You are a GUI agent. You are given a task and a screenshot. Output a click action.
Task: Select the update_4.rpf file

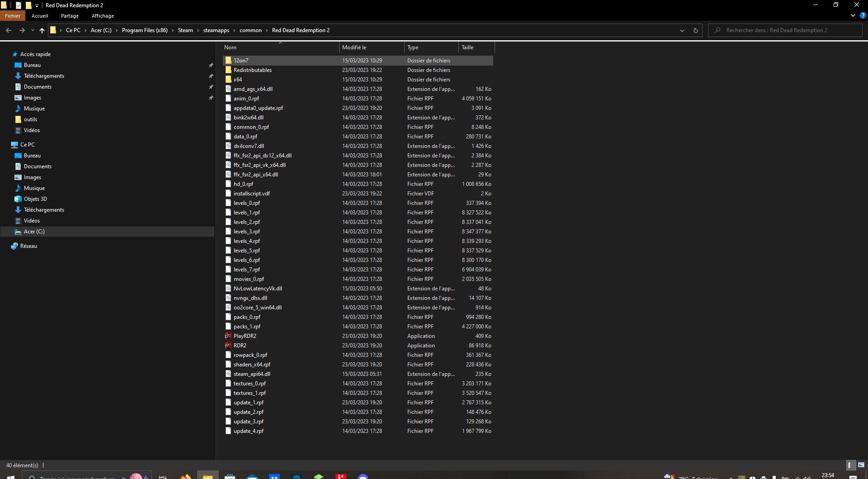248,431
